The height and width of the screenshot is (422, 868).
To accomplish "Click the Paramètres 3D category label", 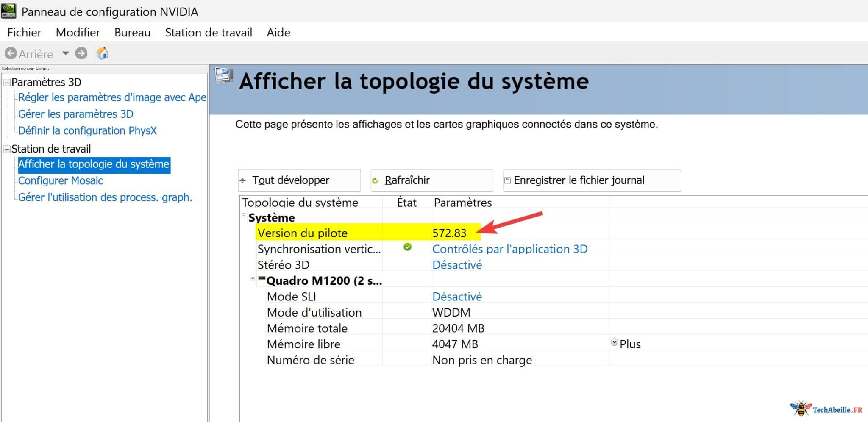I will pos(46,82).
